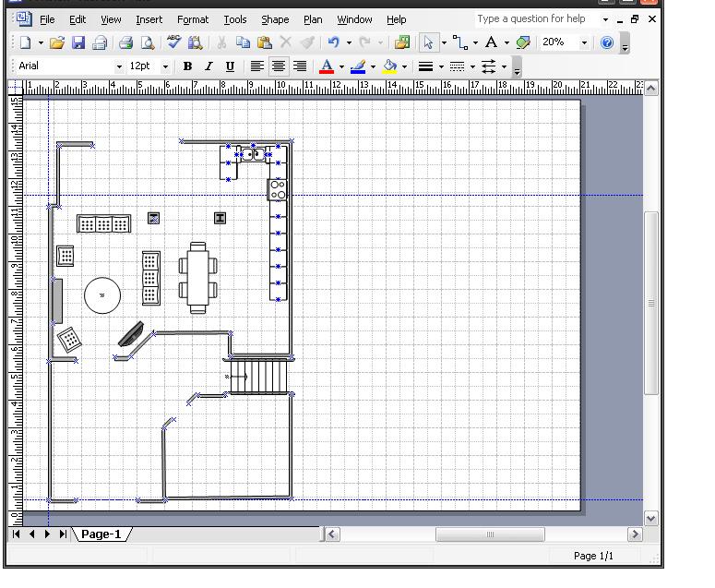Select the Pointer tool
This screenshot has width=715, height=588.
(x=428, y=42)
